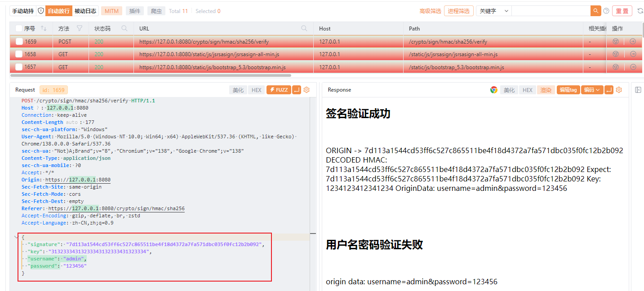Search the 状态码 column
This screenshot has height=291, width=644.
point(124,28)
